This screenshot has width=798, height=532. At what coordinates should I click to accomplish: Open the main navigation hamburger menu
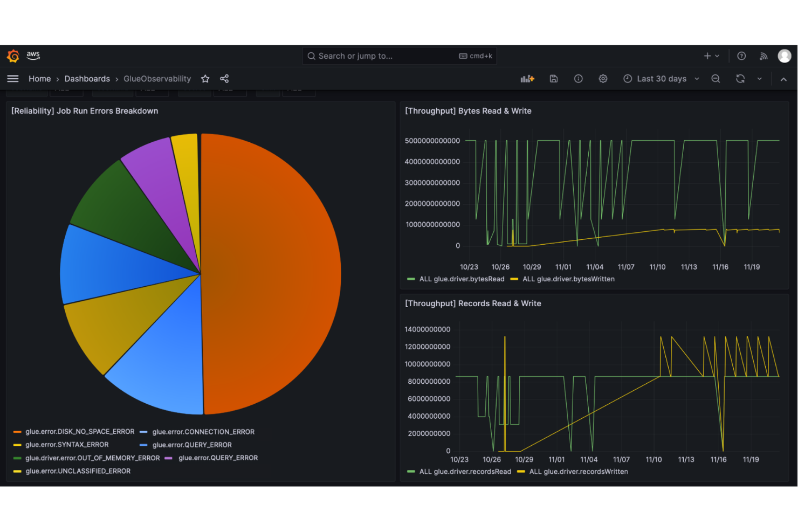[x=12, y=78]
